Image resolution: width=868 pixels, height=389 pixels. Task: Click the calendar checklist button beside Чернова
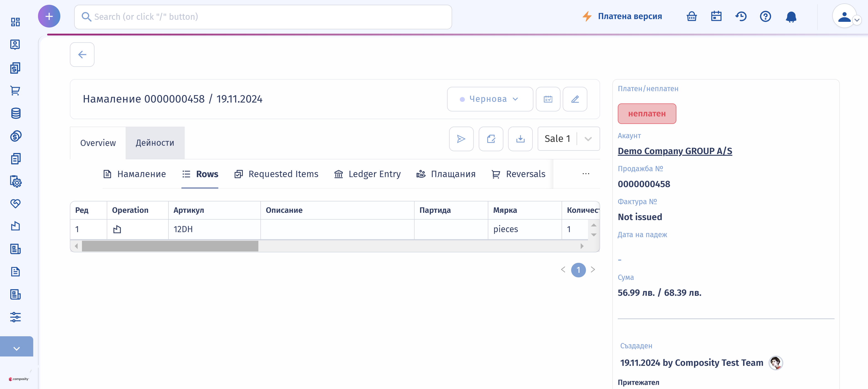pyautogui.click(x=548, y=99)
